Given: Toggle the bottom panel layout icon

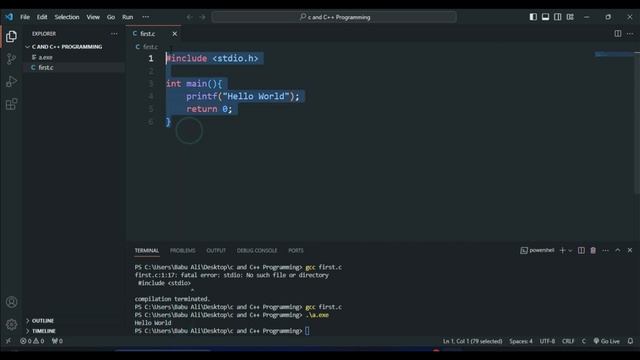Looking at the screenshot, I should (545, 17).
